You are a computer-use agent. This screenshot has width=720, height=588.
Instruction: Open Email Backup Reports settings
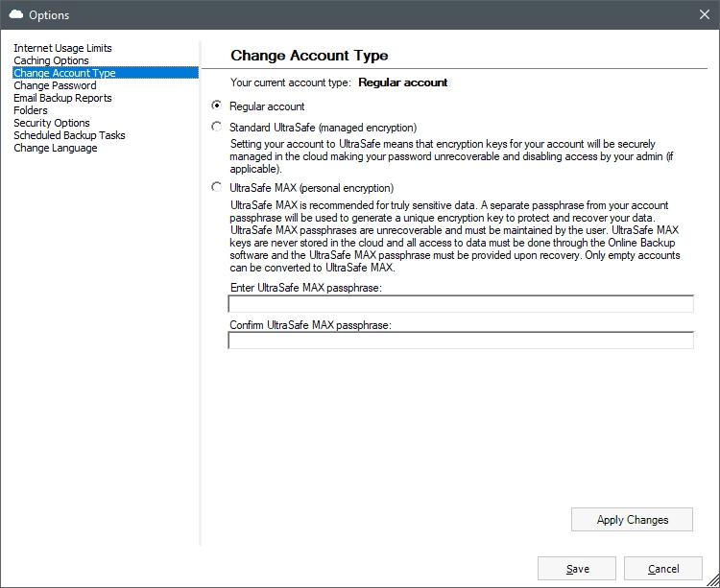62,98
